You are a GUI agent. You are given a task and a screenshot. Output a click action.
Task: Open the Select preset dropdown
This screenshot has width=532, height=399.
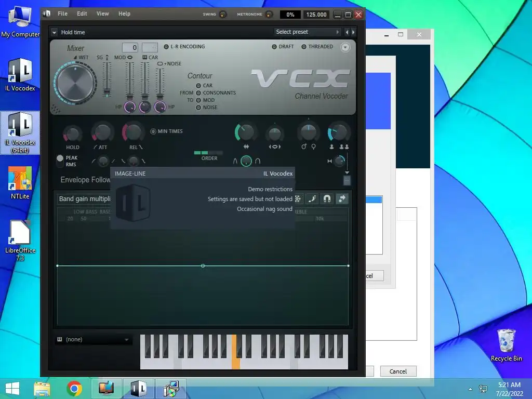pyautogui.click(x=308, y=32)
